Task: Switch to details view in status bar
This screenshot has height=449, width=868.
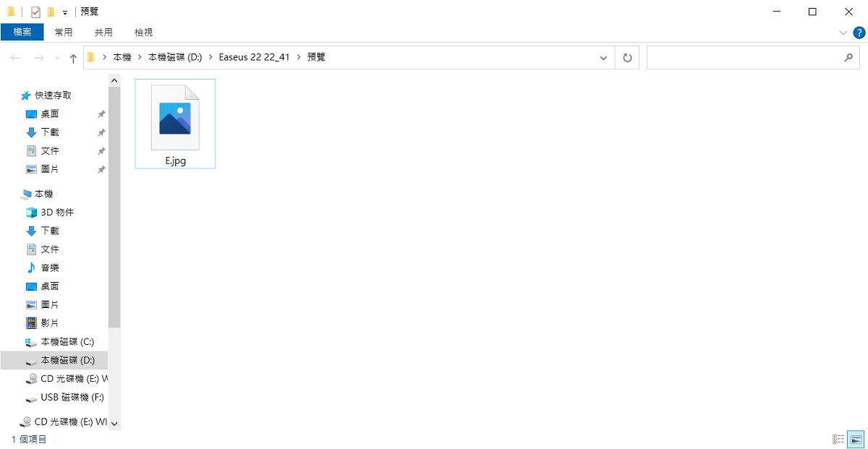Action: (x=839, y=439)
